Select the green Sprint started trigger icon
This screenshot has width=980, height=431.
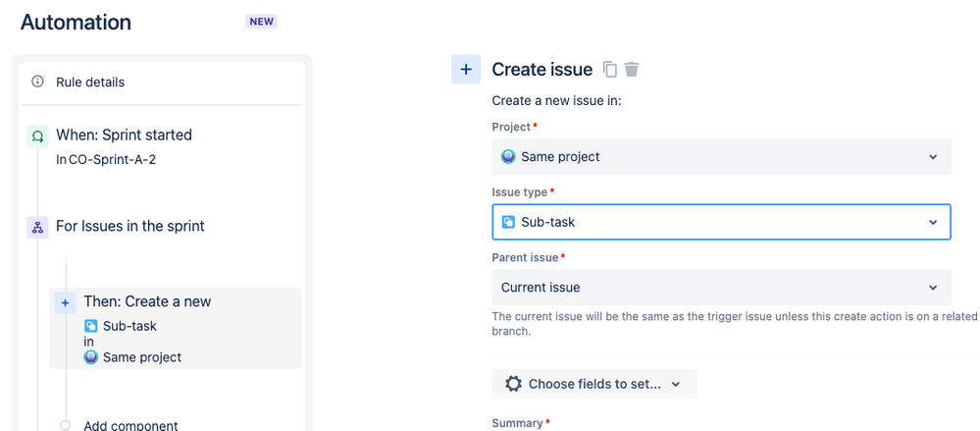(37, 135)
